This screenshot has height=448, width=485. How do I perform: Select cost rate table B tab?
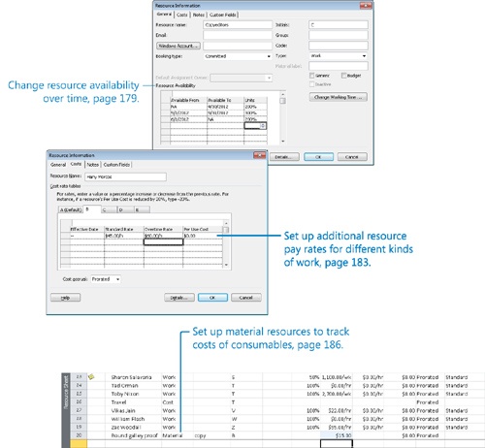(92, 209)
